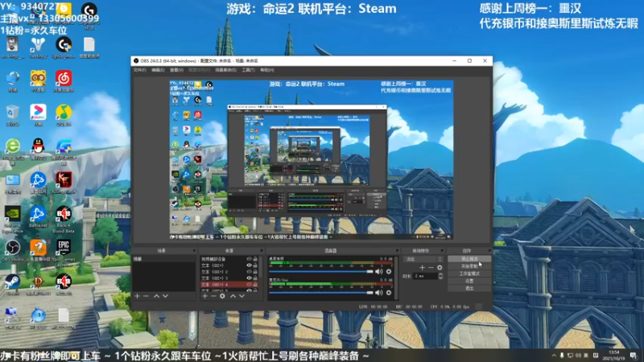Add a new scene with plus icon
The width and height of the screenshot is (644, 362).
point(137,296)
